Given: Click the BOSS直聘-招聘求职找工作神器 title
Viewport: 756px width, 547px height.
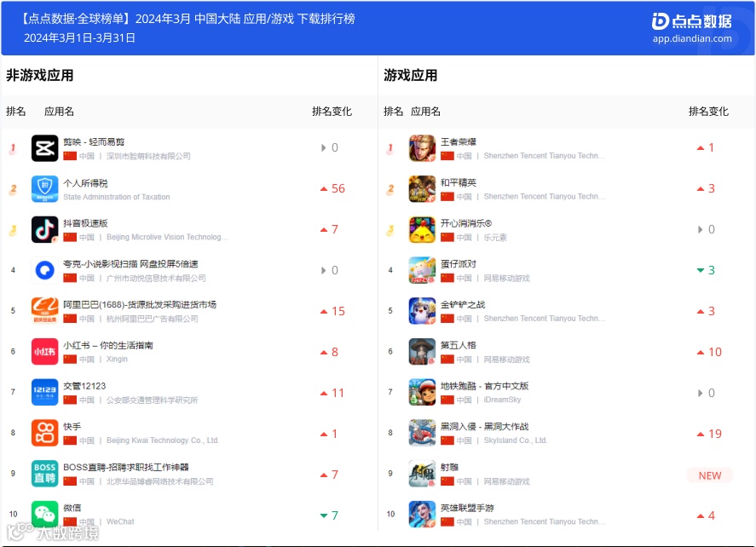Looking at the screenshot, I should click(x=126, y=468).
